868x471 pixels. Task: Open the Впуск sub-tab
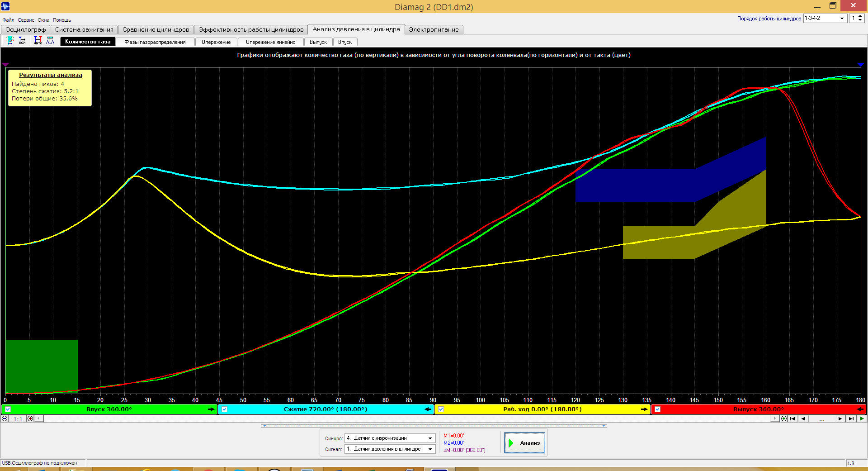(345, 42)
